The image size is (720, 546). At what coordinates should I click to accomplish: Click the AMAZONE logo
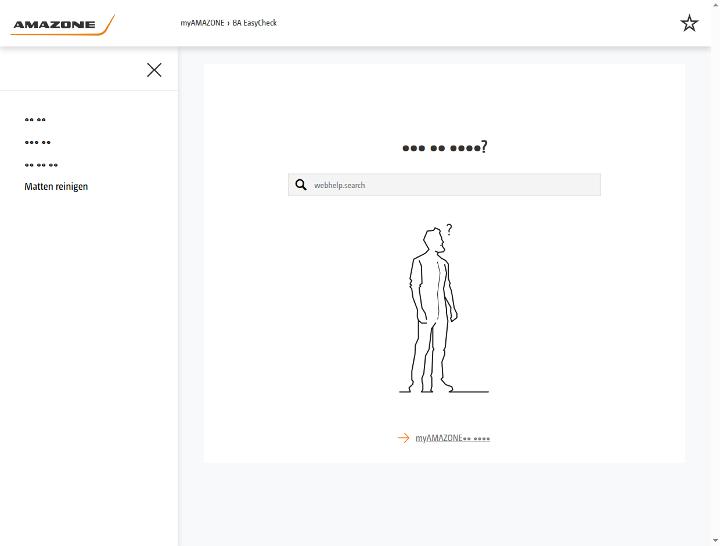click(x=62, y=25)
